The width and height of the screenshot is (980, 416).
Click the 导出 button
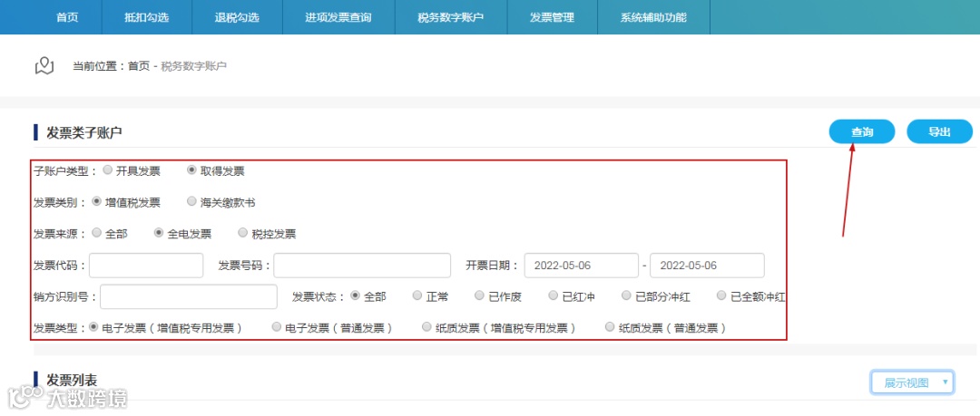click(x=939, y=131)
